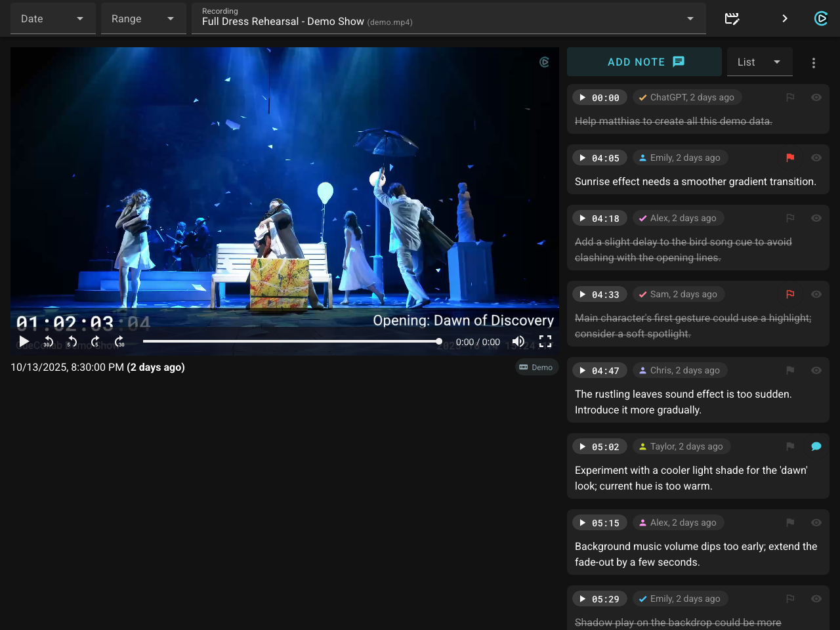Skip forward 5 seconds in the video player
840x630 pixels.
pos(95,341)
